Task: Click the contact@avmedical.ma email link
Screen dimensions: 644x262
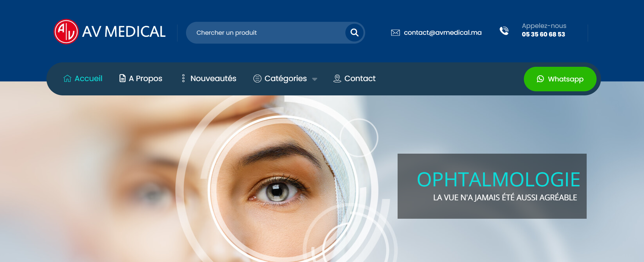Action: [443, 33]
